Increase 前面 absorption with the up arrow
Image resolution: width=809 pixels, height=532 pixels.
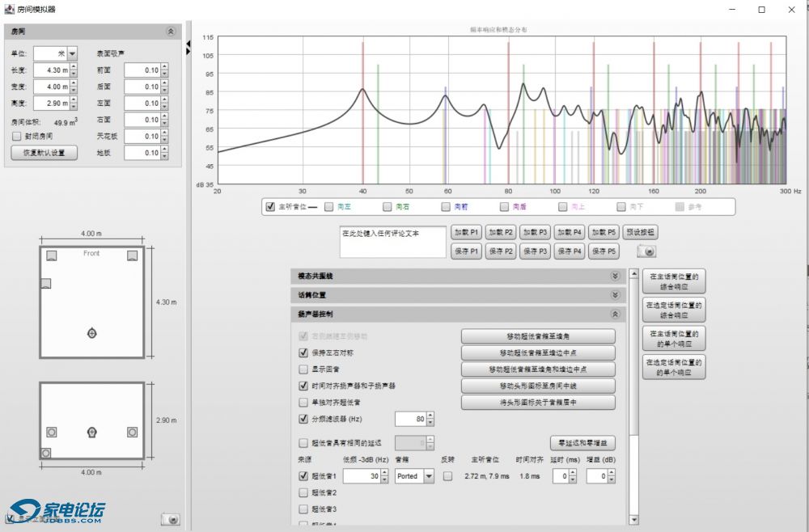click(x=164, y=66)
